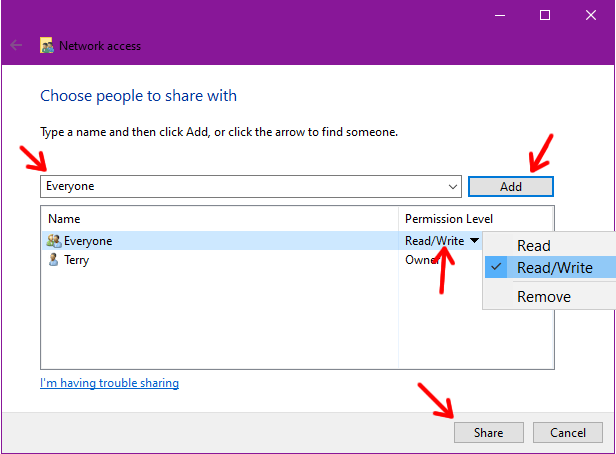Click the Share button
Image resolution: width=616 pixels, height=454 pixels.
pyautogui.click(x=489, y=432)
